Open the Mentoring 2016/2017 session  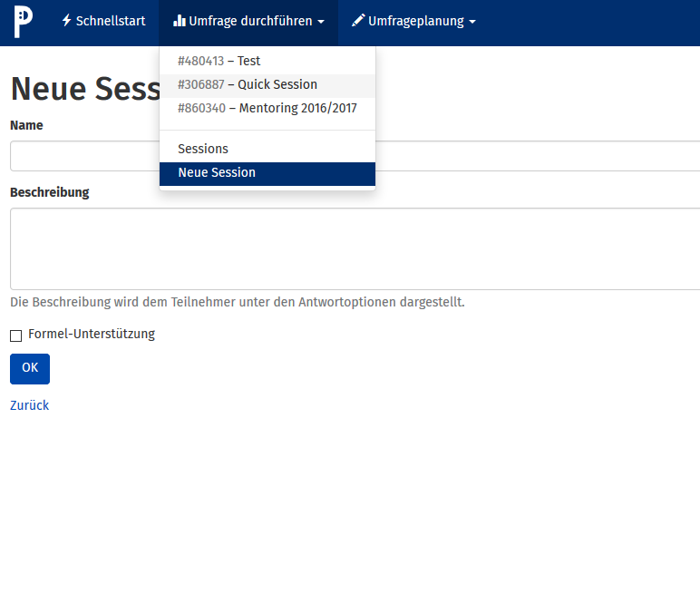click(x=267, y=108)
